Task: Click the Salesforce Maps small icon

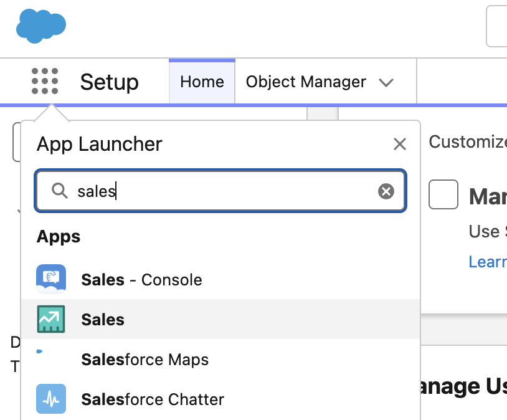Action: pyautogui.click(x=39, y=351)
